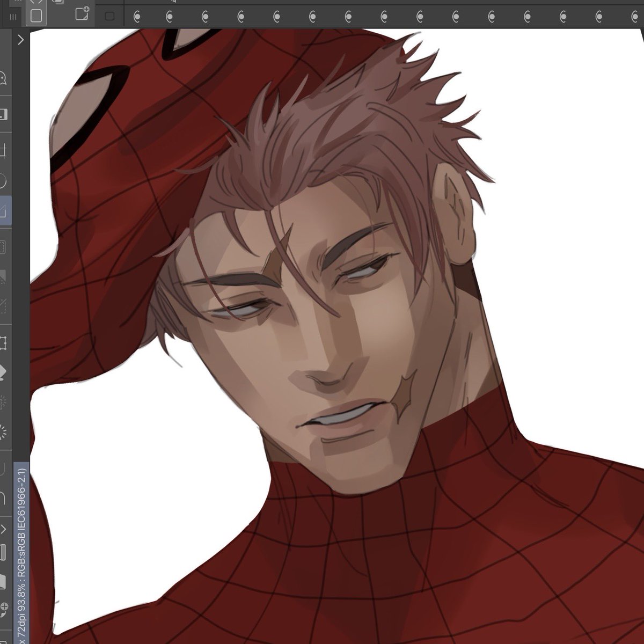Select the speech balloon tool icon
644x644 pixels.
pyautogui.click(x=3, y=78)
